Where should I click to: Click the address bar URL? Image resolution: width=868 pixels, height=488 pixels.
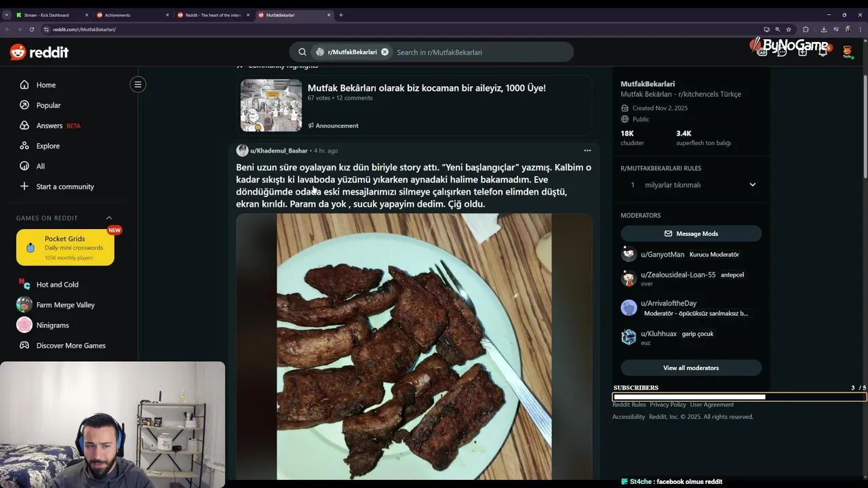(x=84, y=29)
